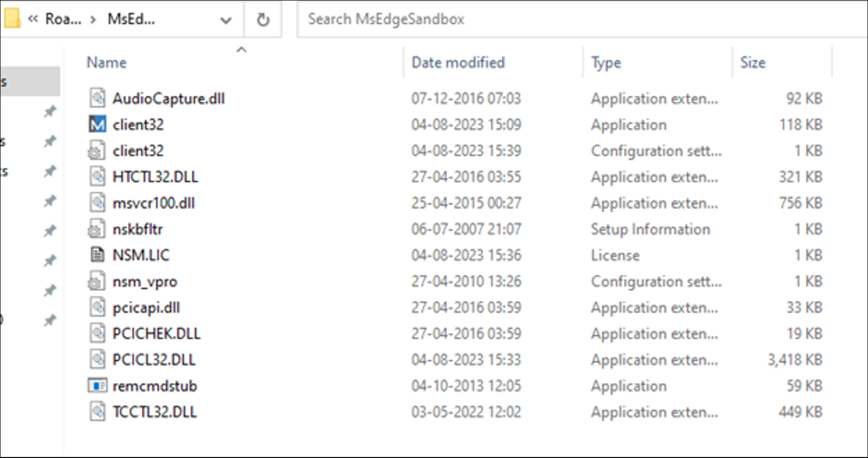This screenshot has width=868, height=458.
Task: Select the nskbfltr setup information icon
Action: point(97,229)
